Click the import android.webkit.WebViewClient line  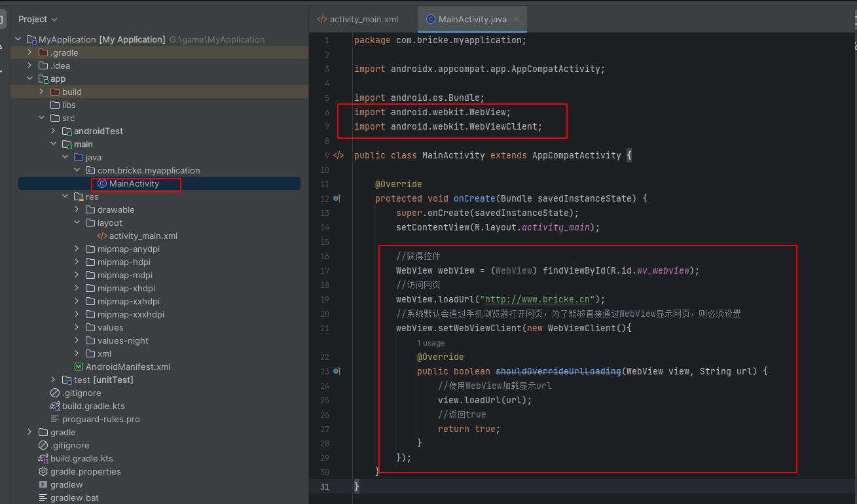(448, 126)
